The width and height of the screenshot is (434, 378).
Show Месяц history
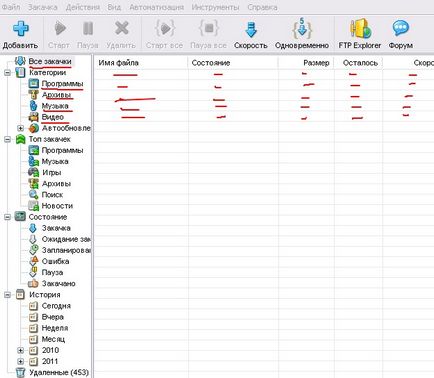point(53,339)
